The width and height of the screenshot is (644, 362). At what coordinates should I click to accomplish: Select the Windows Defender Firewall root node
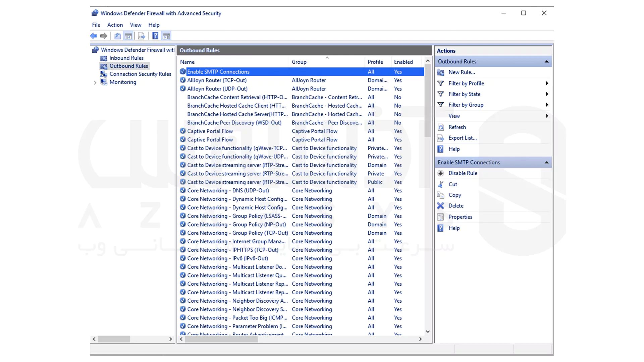pos(138,50)
